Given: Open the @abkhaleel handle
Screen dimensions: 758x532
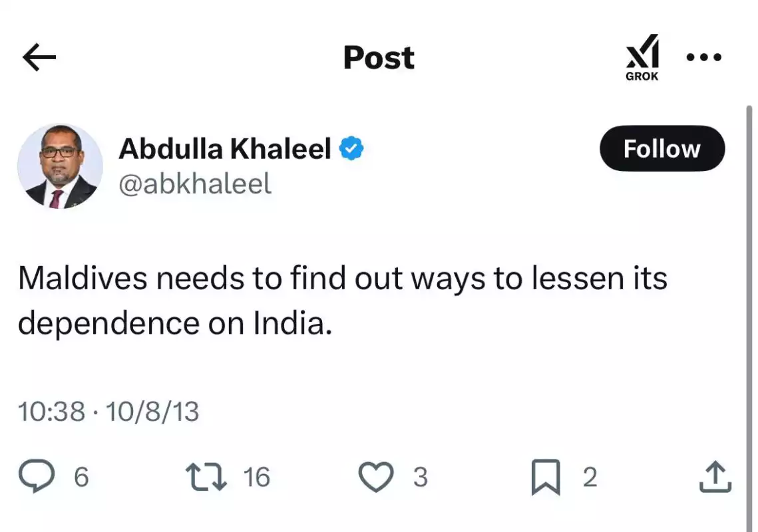Looking at the screenshot, I should 195,184.
